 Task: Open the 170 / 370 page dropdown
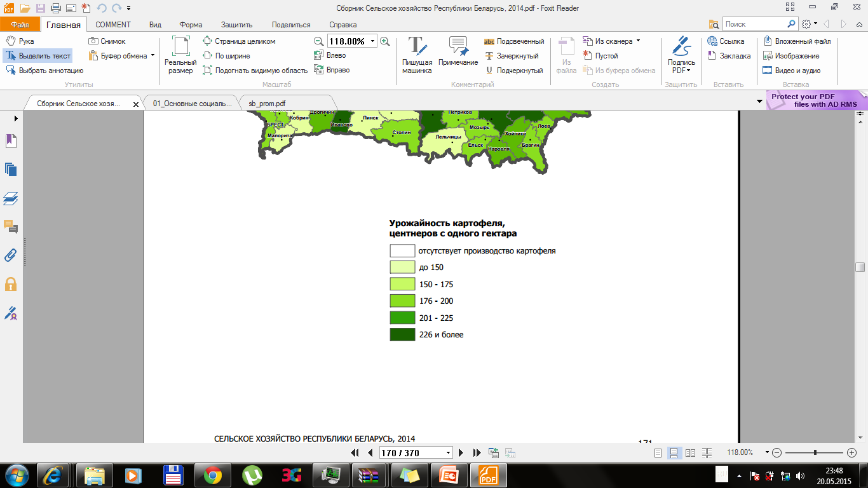coord(449,453)
